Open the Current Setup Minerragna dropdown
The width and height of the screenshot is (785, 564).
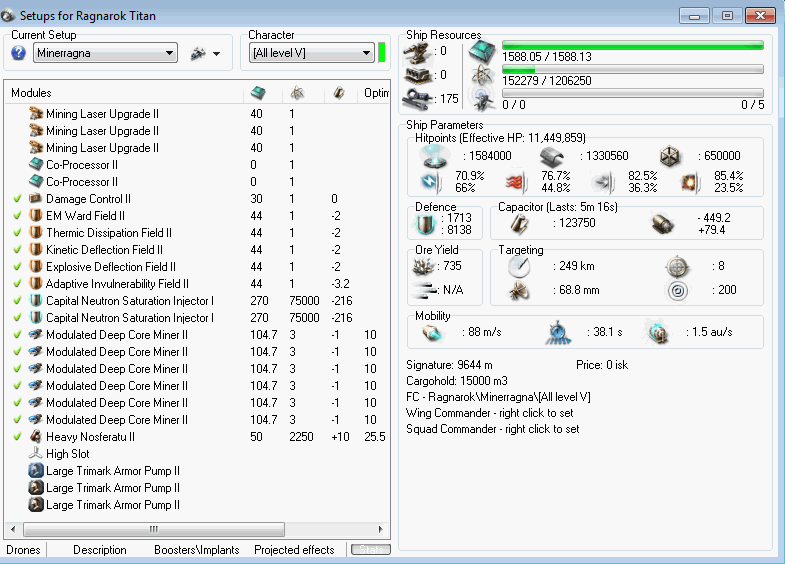point(105,53)
